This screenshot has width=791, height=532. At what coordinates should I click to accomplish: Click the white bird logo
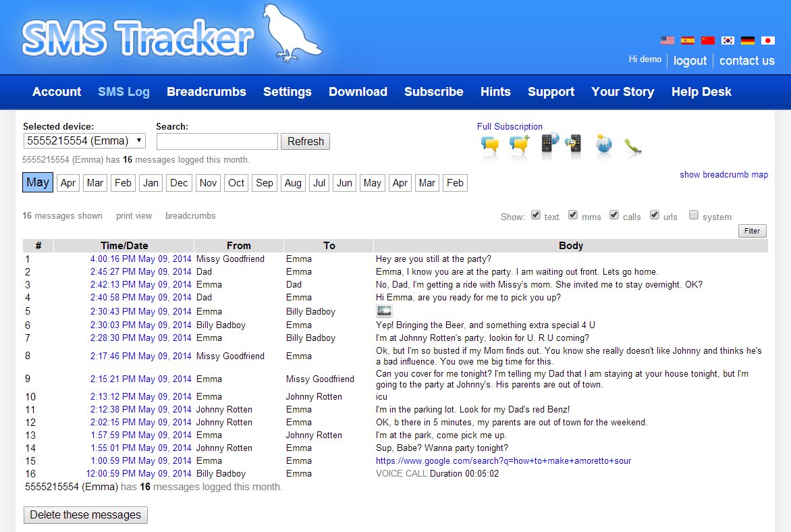[x=292, y=33]
